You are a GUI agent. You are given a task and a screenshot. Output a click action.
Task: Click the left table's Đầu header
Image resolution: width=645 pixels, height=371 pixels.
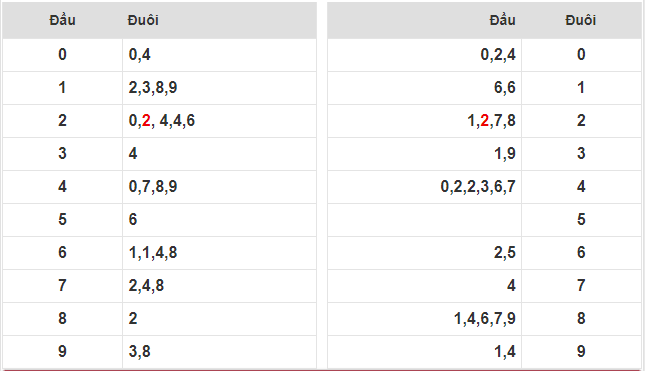(62, 20)
